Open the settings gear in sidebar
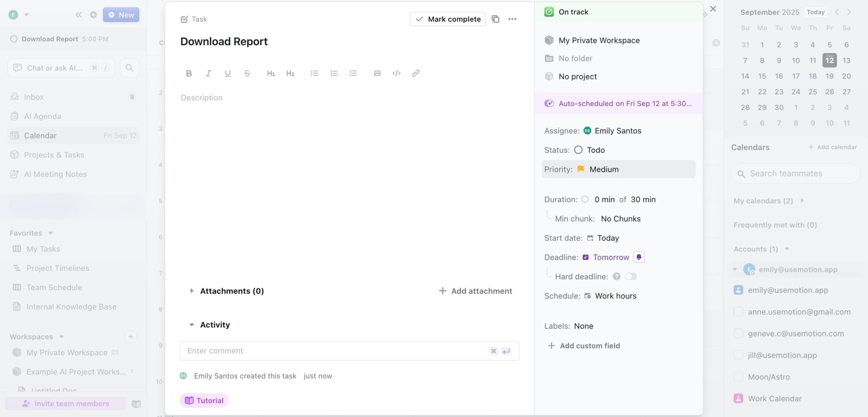Image resolution: width=868 pixels, height=417 pixels. [94, 15]
